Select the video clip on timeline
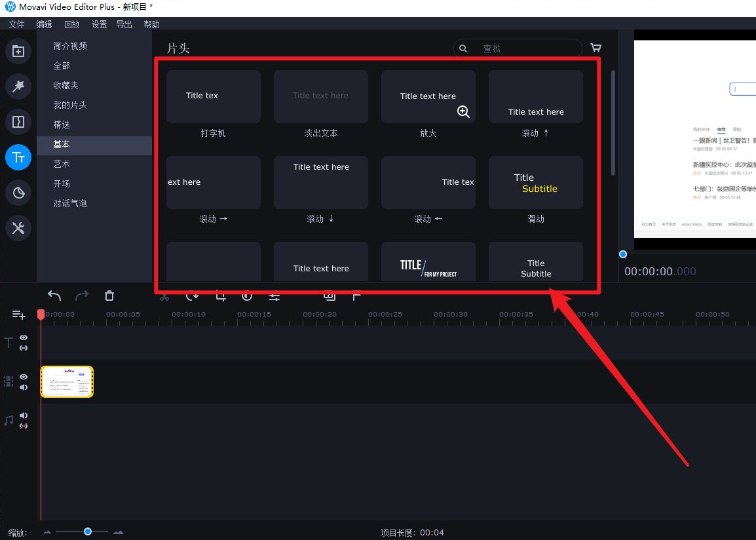The image size is (756, 540). 67,382
